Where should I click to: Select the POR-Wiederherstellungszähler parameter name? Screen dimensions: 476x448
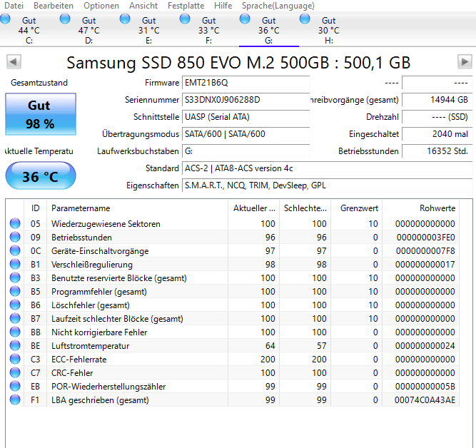coord(108,387)
